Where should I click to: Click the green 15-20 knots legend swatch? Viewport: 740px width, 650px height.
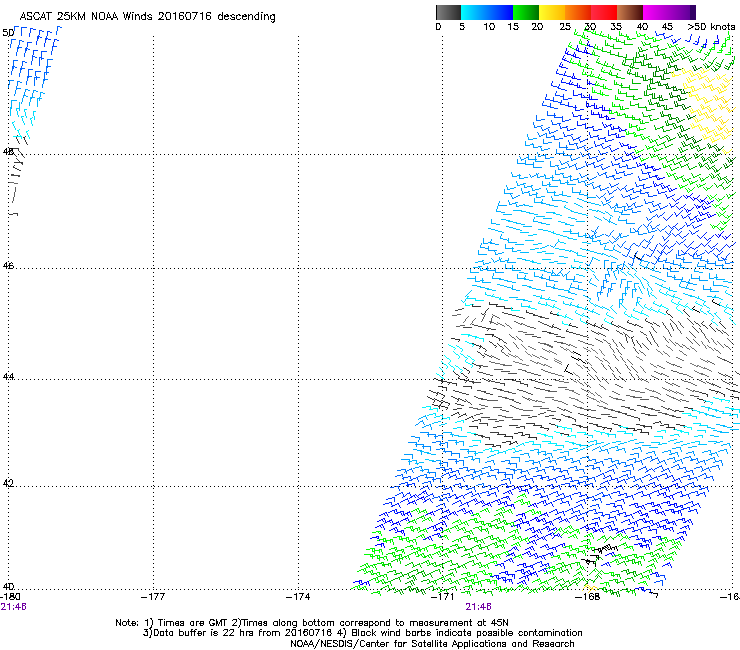pyautogui.click(x=526, y=12)
